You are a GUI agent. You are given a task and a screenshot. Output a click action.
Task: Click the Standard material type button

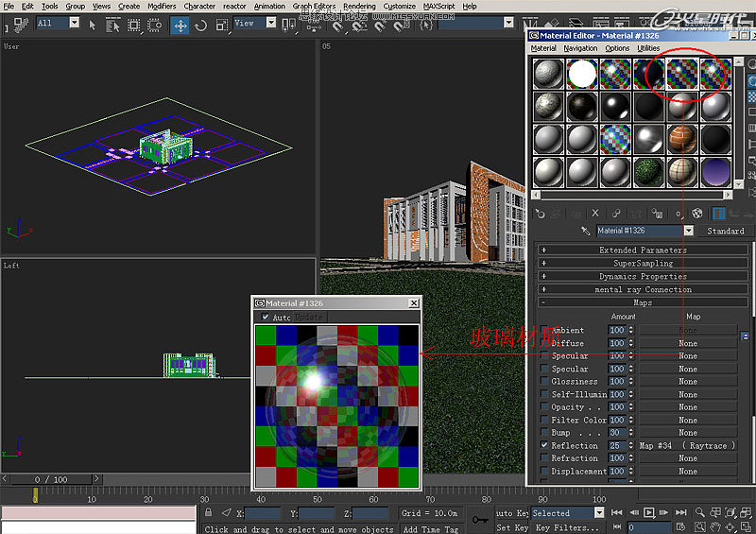click(725, 231)
